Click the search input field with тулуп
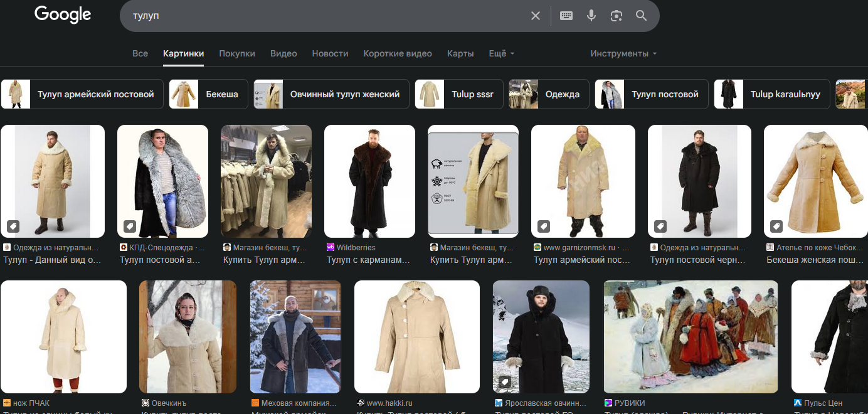868x414 pixels. (326, 16)
